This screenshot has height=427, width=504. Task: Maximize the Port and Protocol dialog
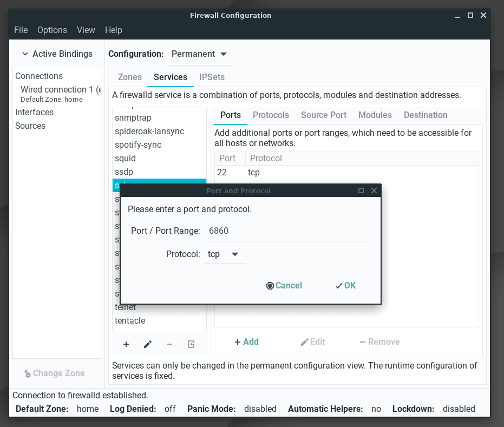pyautogui.click(x=361, y=190)
